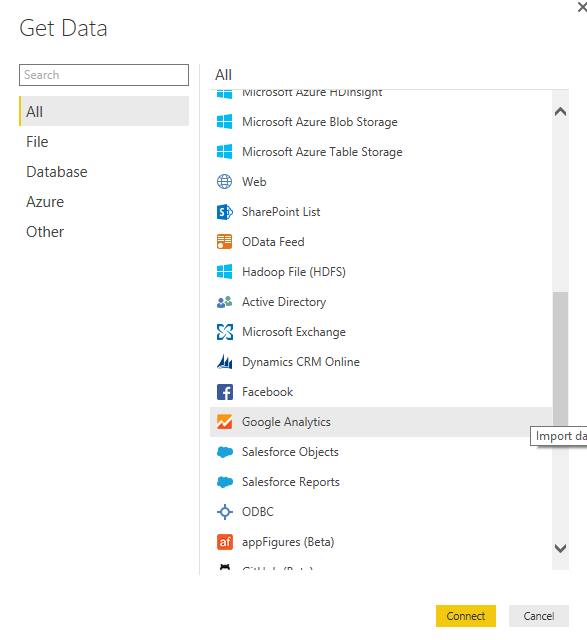This screenshot has height=640, width=587.
Task: Select Microsoft Azure Blob Storage source
Action: [x=381, y=122]
